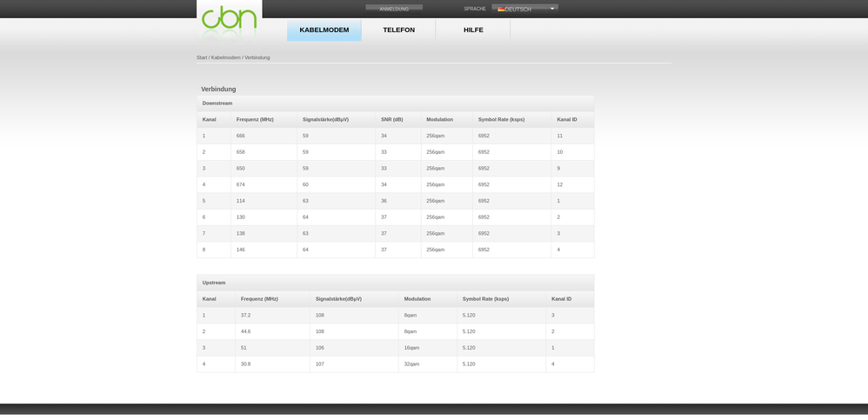This screenshot has width=868, height=420.
Task: Go to Start breadcrumb link
Action: coord(202,57)
